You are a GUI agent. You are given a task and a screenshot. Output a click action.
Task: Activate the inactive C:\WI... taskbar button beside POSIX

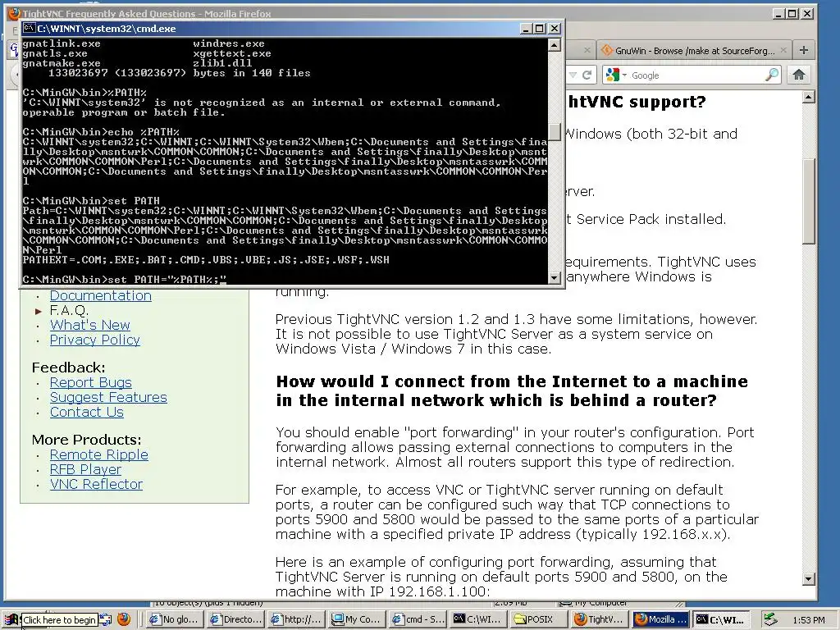click(478, 619)
